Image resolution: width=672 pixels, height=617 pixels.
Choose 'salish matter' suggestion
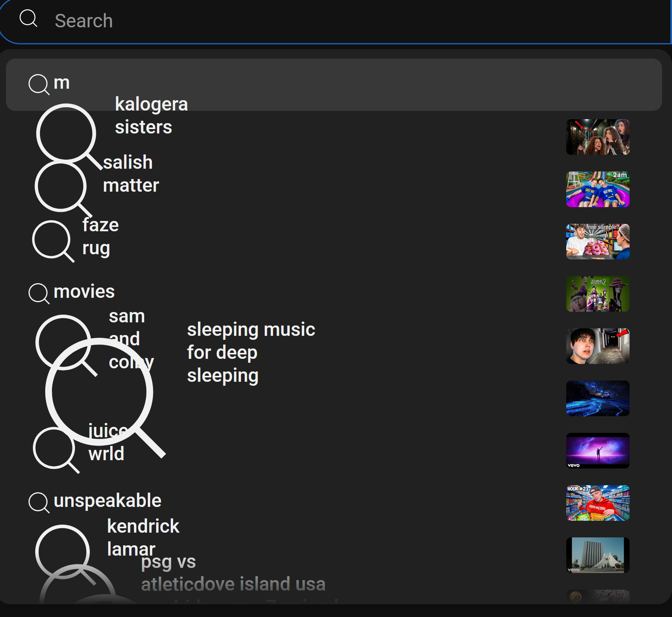(131, 174)
